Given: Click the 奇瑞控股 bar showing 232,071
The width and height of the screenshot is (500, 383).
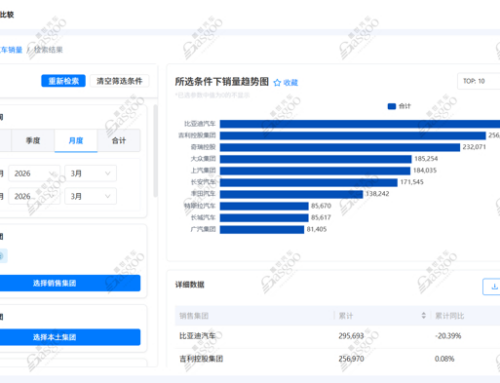Looking at the screenshot, I should pos(340,147).
